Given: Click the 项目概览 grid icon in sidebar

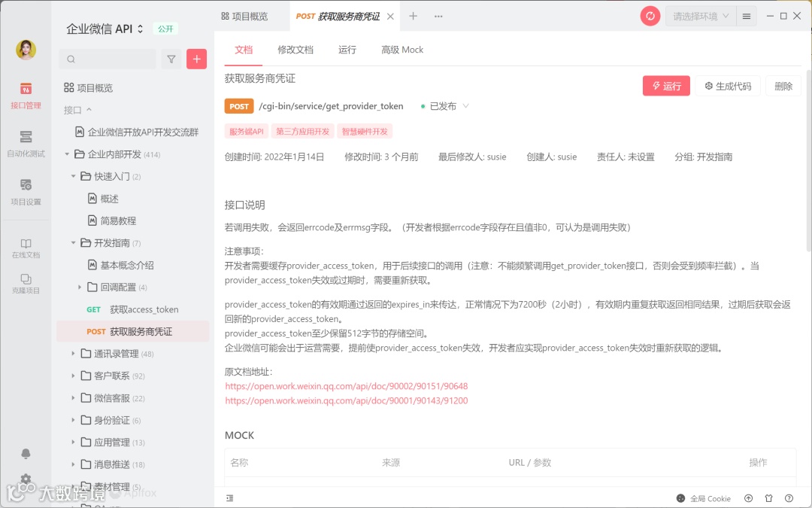Looking at the screenshot, I should [x=69, y=87].
